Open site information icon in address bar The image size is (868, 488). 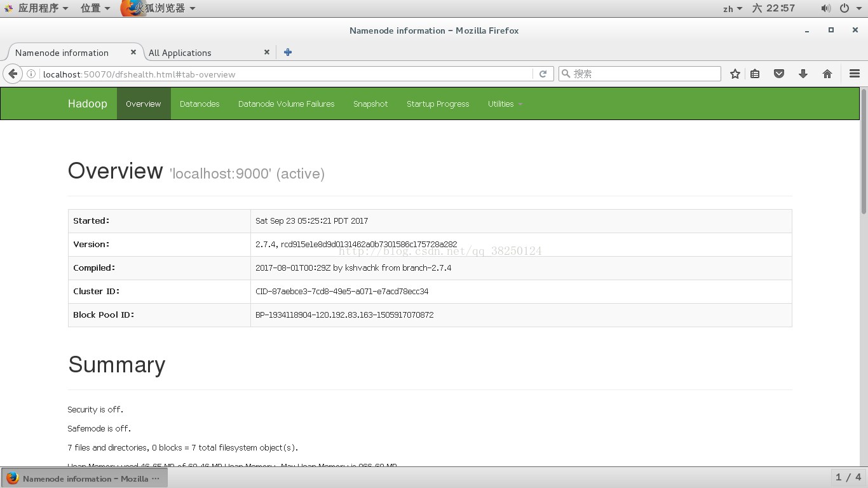[31, 74]
